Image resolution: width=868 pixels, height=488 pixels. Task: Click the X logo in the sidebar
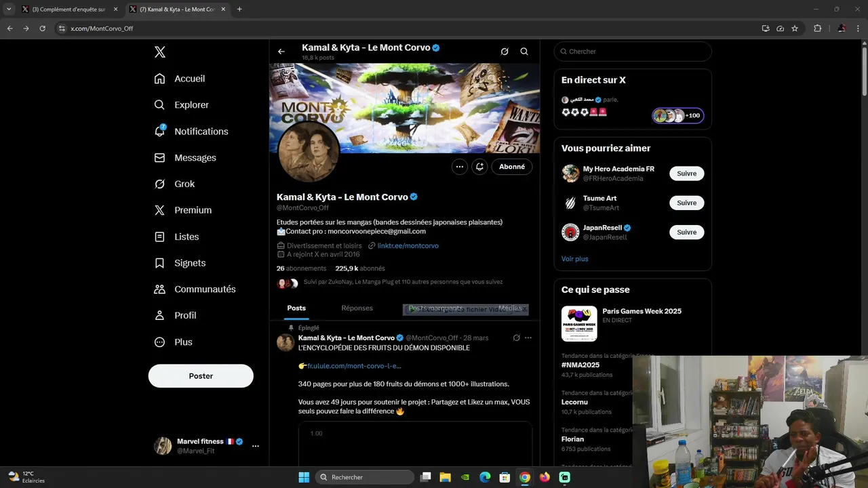point(159,52)
